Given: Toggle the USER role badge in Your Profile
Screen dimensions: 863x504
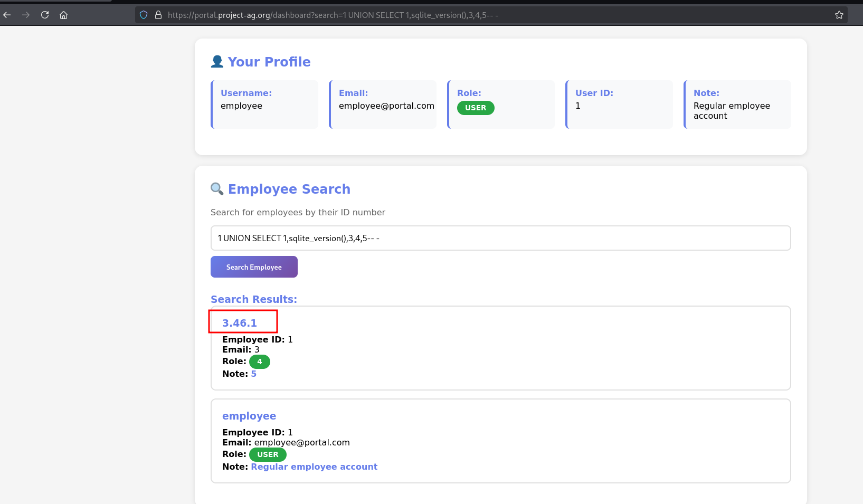Looking at the screenshot, I should pos(476,108).
